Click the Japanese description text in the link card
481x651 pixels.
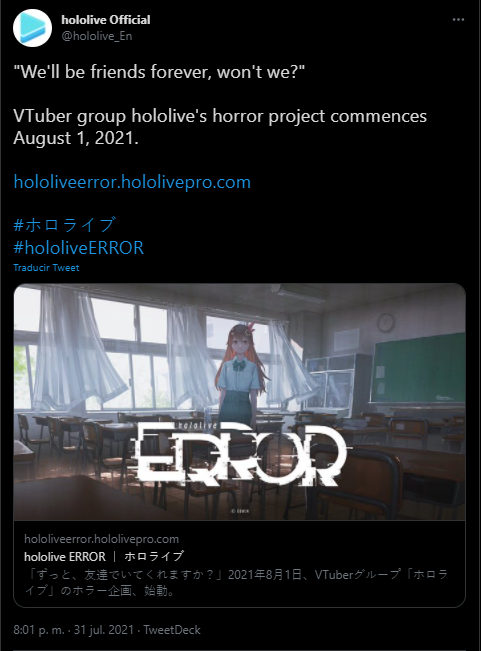coord(236,582)
